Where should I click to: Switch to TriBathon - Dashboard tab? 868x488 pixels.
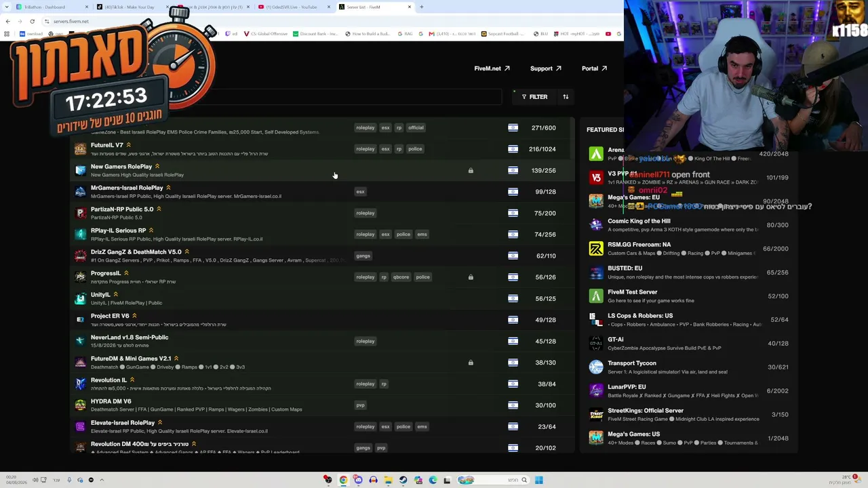click(51, 7)
